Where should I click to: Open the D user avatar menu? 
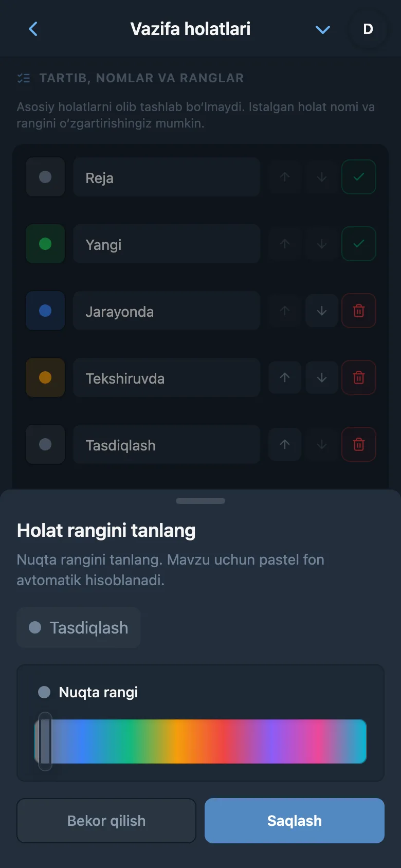pos(368,29)
